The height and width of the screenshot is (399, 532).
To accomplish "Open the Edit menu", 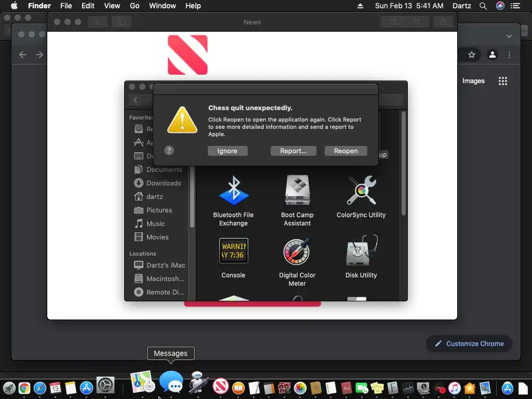I will (88, 6).
